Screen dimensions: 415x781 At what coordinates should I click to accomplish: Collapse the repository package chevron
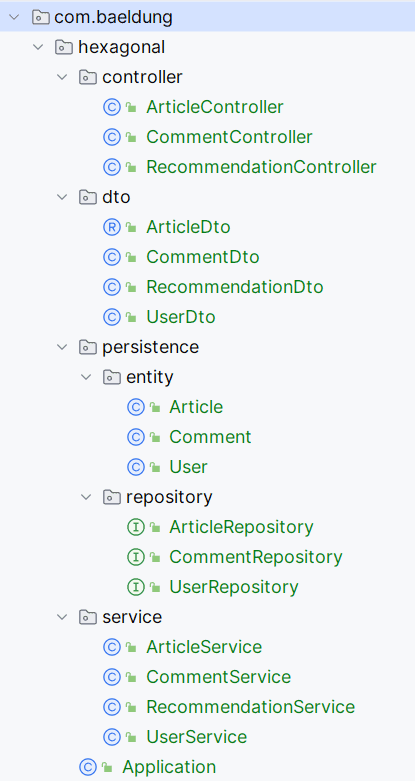[86, 497]
